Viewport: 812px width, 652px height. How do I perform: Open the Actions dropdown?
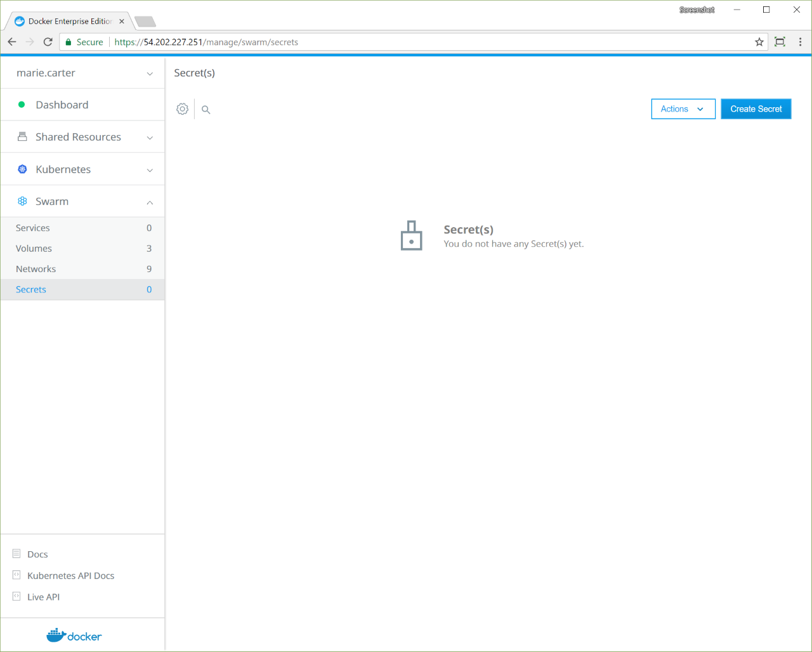coord(683,109)
